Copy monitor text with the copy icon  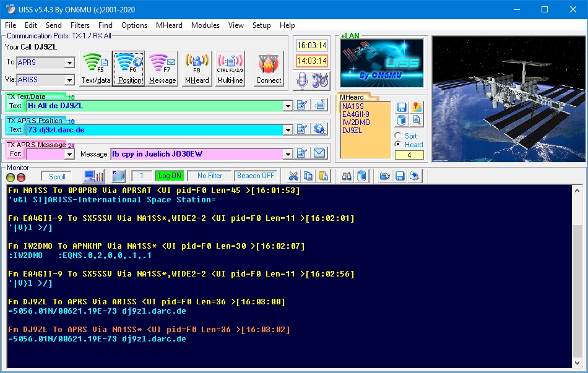[x=308, y=176]
